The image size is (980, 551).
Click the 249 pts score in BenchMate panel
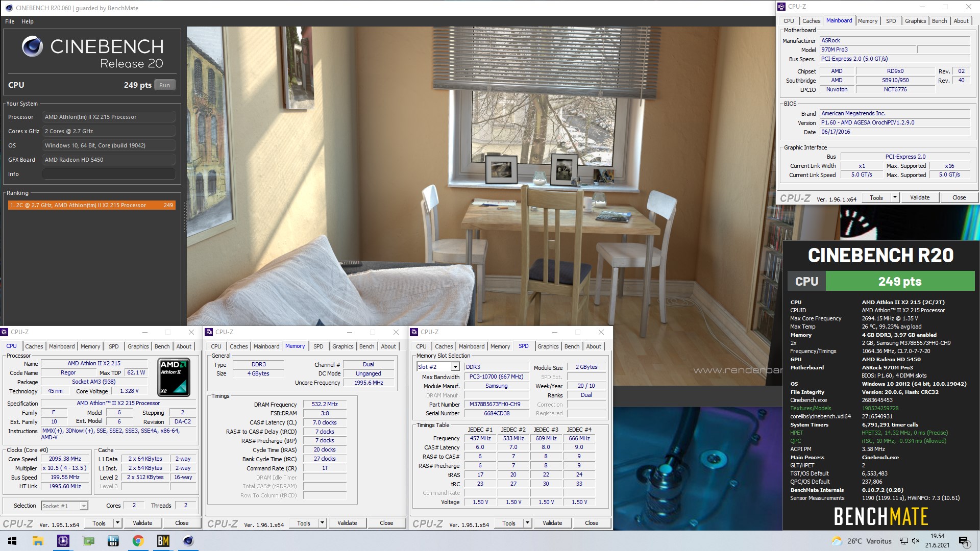(900, 281)
